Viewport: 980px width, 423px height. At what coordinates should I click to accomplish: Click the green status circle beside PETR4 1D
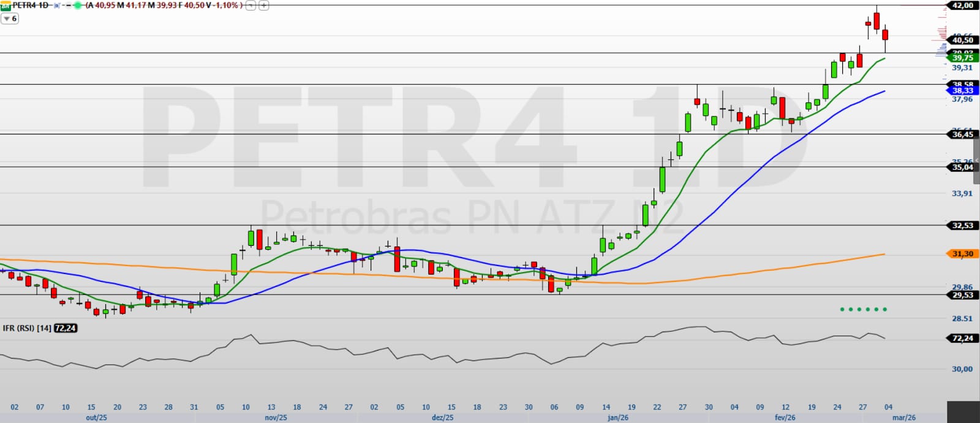click(x=77, y=6)
